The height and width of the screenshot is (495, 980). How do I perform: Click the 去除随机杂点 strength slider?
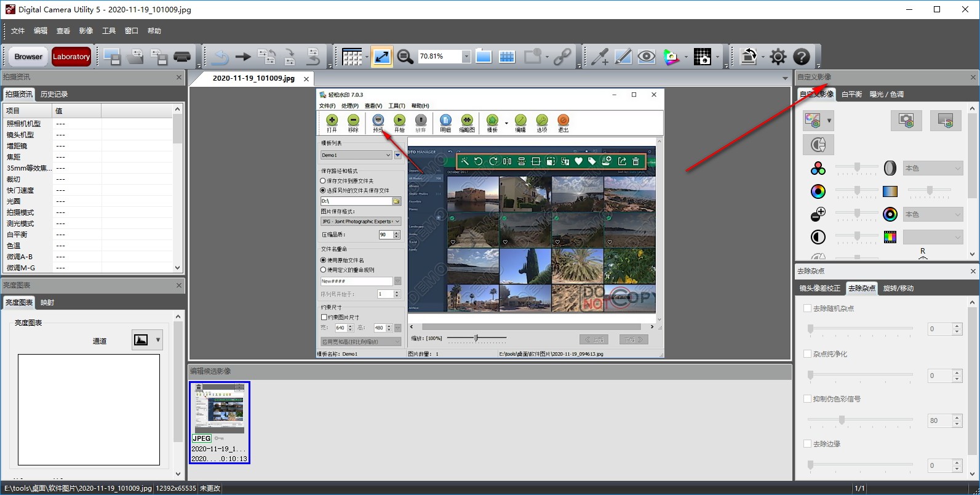click(860, 329)
